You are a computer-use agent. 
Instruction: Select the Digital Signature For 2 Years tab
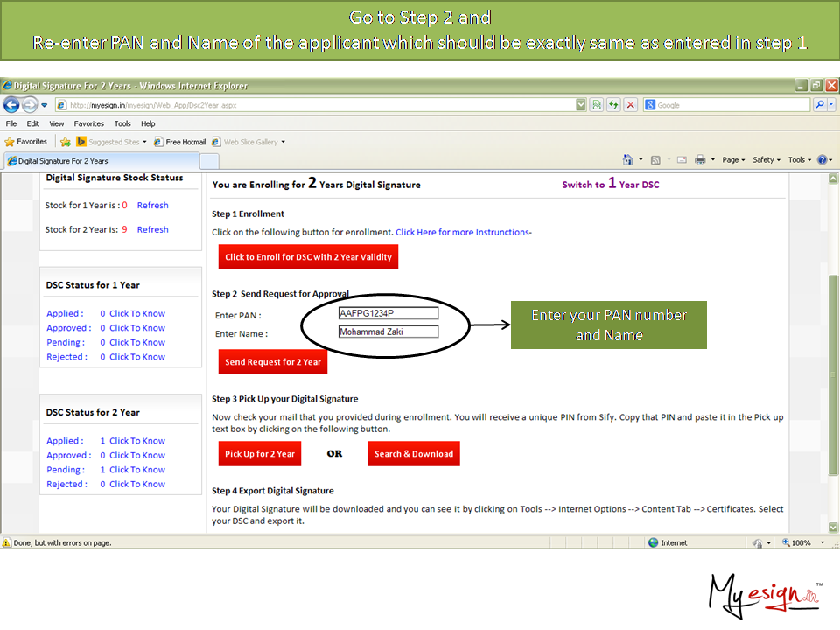click(63, 161)
